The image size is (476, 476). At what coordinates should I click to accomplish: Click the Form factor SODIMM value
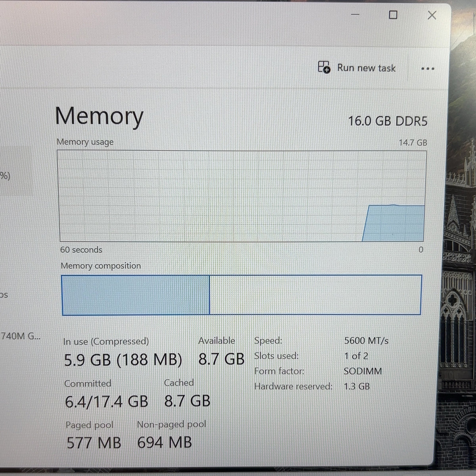(363, 371)
